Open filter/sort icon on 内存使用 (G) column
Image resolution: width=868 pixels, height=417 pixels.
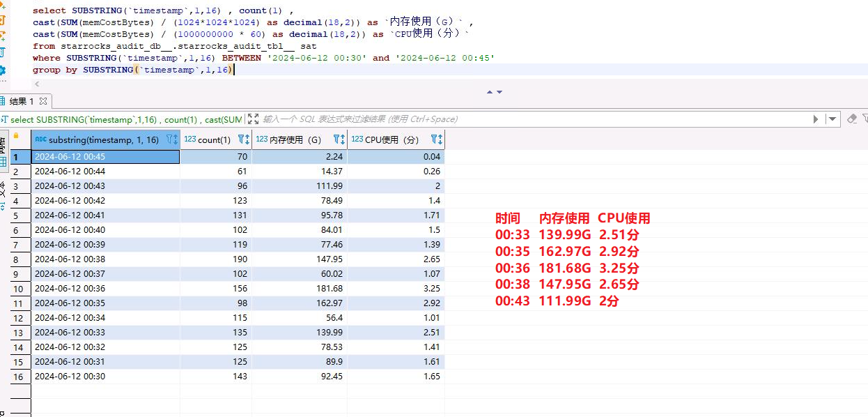coord(339,139)
